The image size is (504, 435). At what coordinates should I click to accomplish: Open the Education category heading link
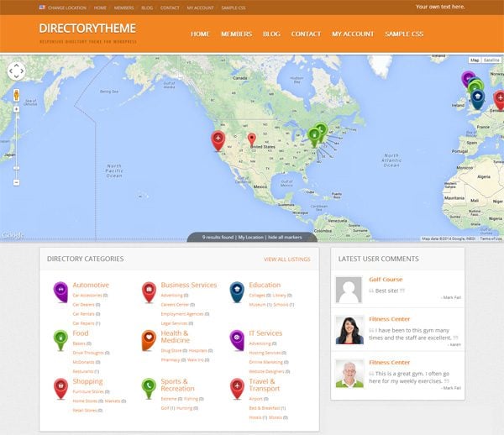(x=265, y=285)
